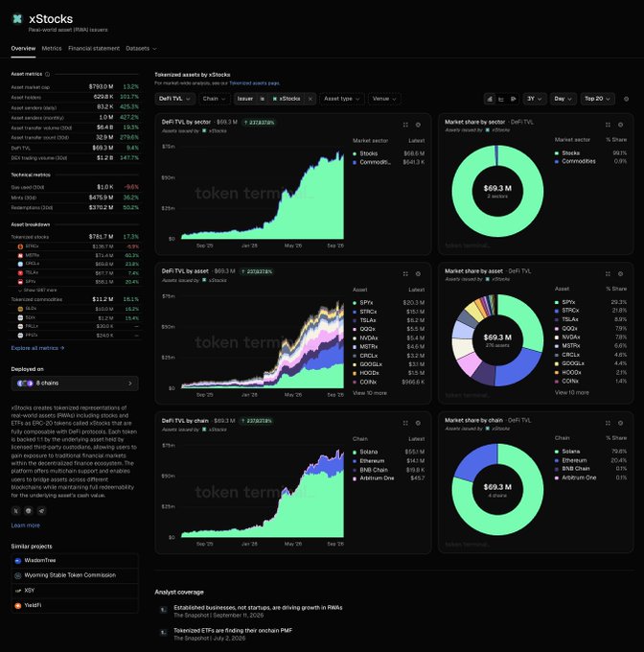Click the GLDx token icon under Tokenized commodities

coord(20,309)
